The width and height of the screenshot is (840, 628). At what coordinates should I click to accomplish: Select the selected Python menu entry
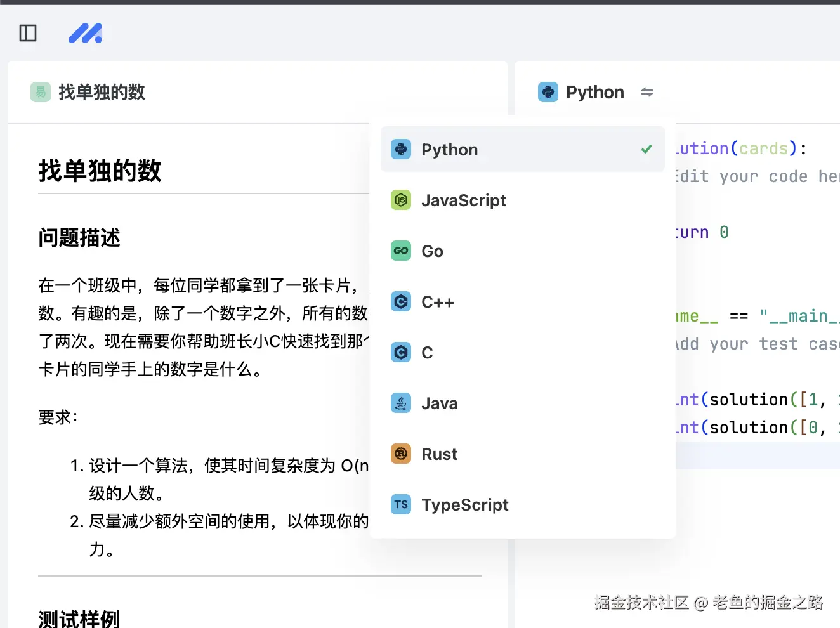pos(450,150)
